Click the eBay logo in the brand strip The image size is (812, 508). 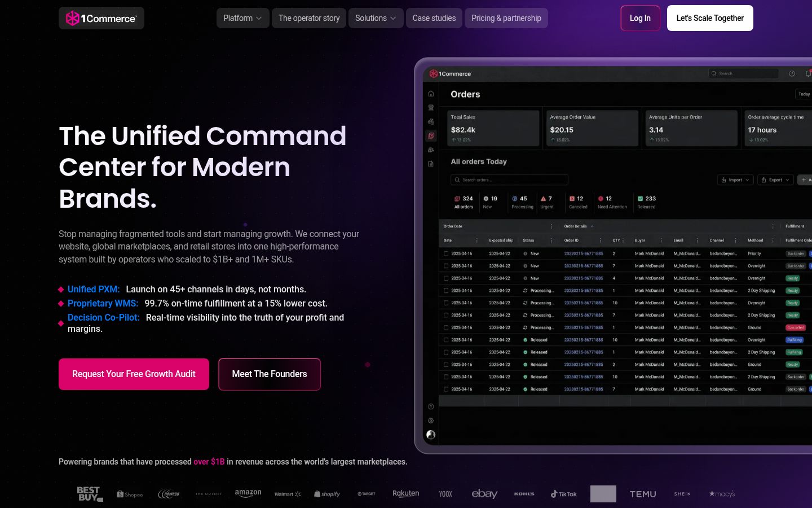pyautogui.click(x=484, y=494)
